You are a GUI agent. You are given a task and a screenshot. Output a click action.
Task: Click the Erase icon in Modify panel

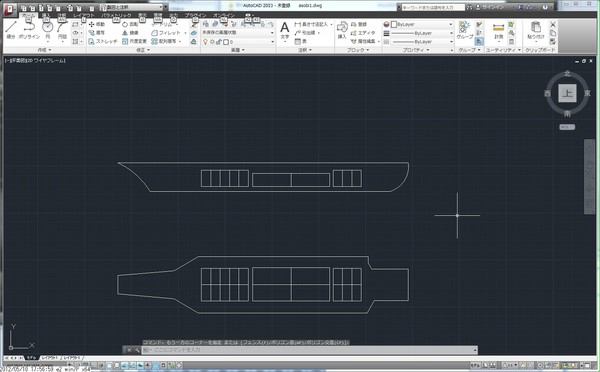tap(194, 24)
